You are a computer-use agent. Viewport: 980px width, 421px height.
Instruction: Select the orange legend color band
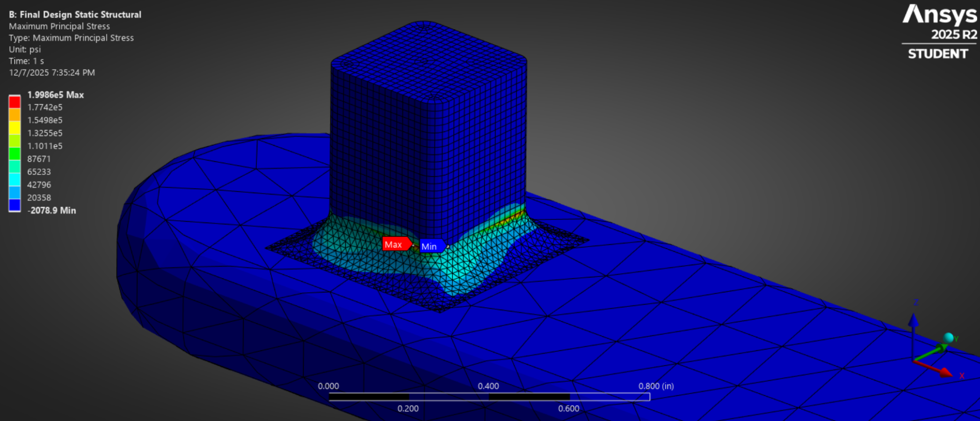15,115
